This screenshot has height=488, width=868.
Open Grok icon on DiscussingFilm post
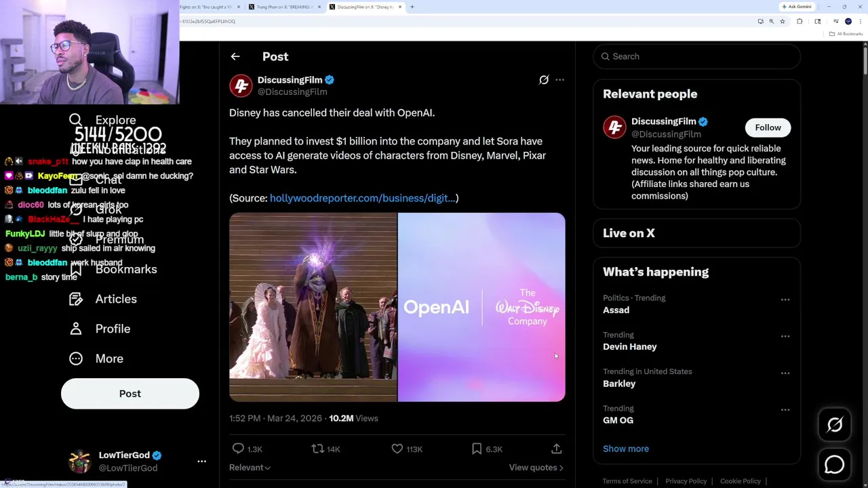coord(544,80)
